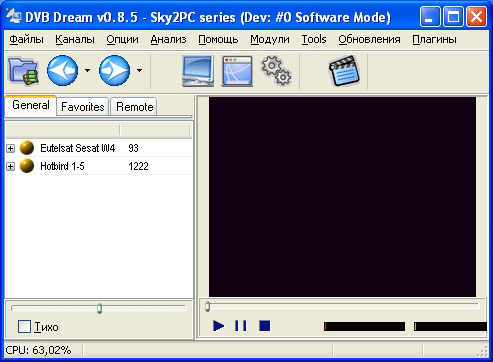Click the volume slider handle
The width and height of the screenshot is (493, 362).
pos(99,308)
